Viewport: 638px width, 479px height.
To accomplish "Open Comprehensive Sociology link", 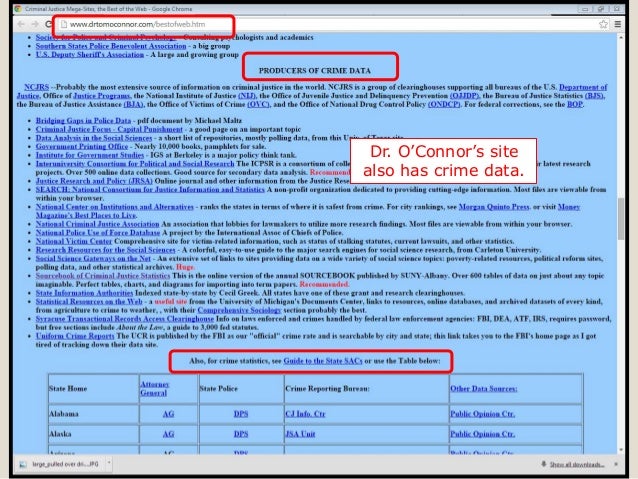I will coord(239,310).
